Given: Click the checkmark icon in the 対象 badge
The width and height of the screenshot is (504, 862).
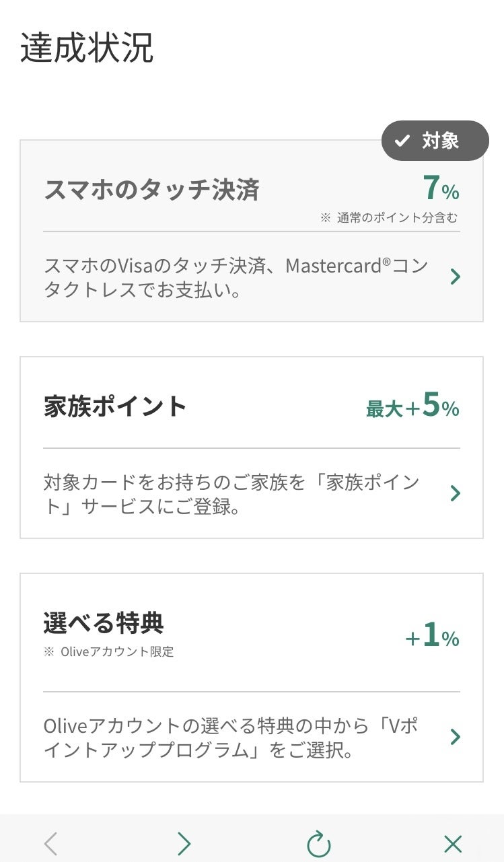Looking at the screenshot, I should [x=402, y=141].
